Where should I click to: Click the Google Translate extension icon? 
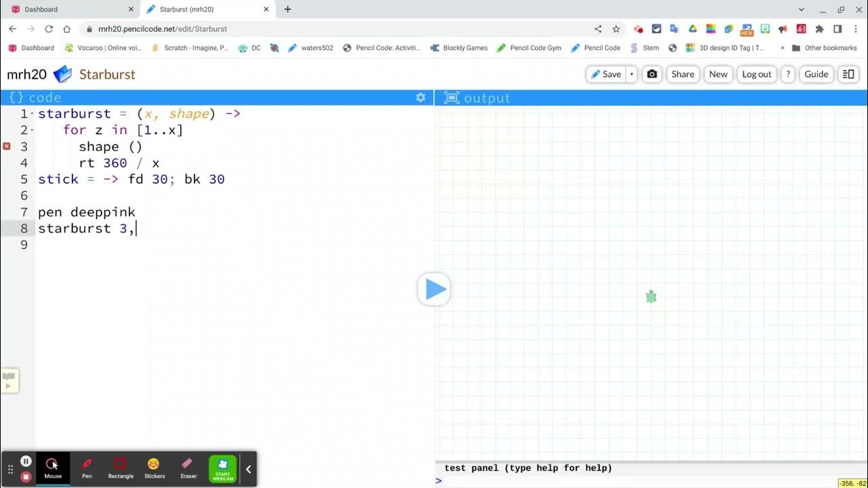(674, 28)
